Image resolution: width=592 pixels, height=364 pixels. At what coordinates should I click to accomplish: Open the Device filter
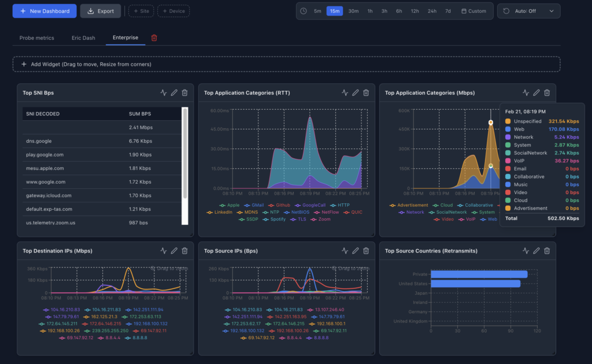(x=172, y=10)
